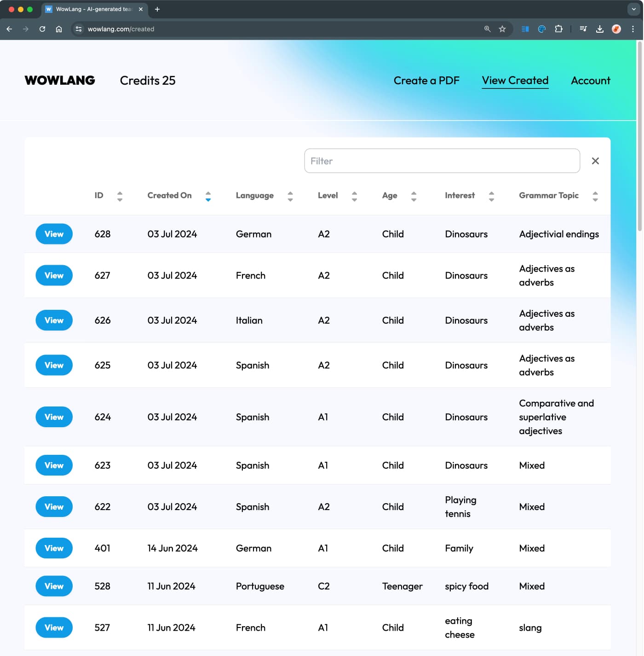Image resolution: width=644 pixels, height=656 pixels.
Task: Open the browser downloads icon
Action: (x=600, y=29)
